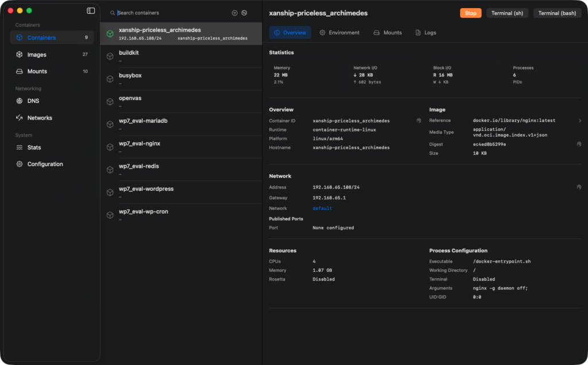588x365 pixels.
Task: Click the docker.io/library/nginx:latest reference text
Action: [514, 121]
